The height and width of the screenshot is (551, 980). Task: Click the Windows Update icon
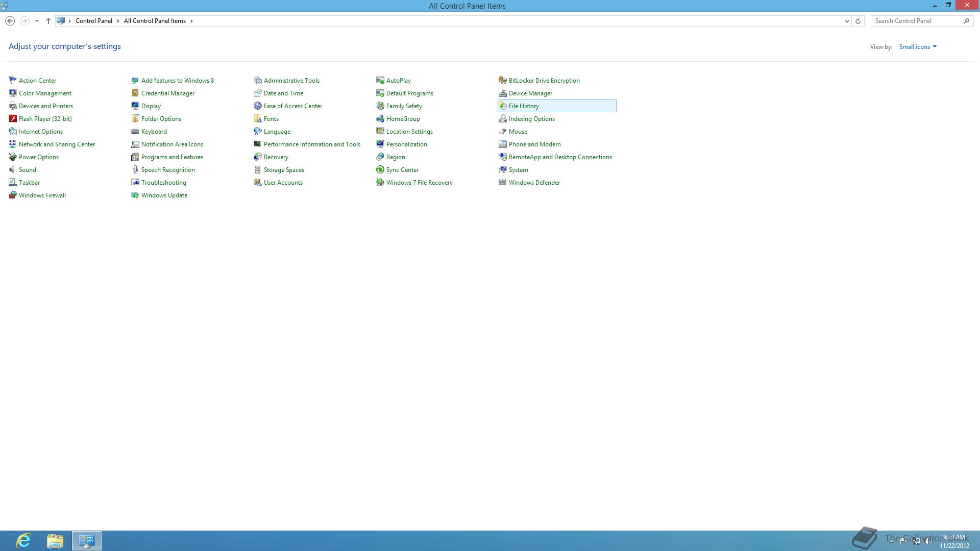click(x=135, y=195)
